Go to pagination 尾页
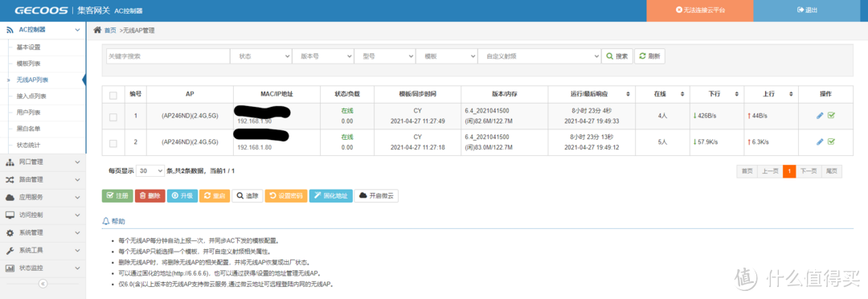Image resolution: width=868 pixels, height=299 pixels. click(832, 171)
